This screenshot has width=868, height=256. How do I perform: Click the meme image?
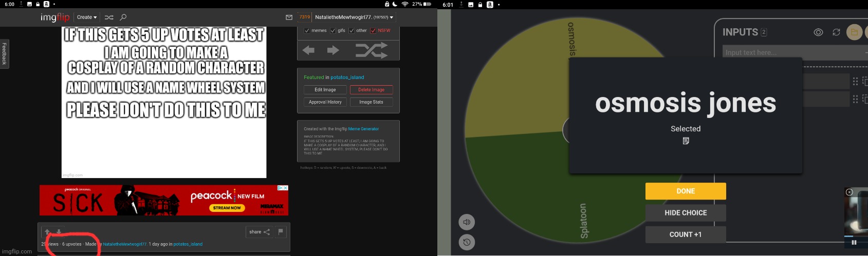click(164, 103)
